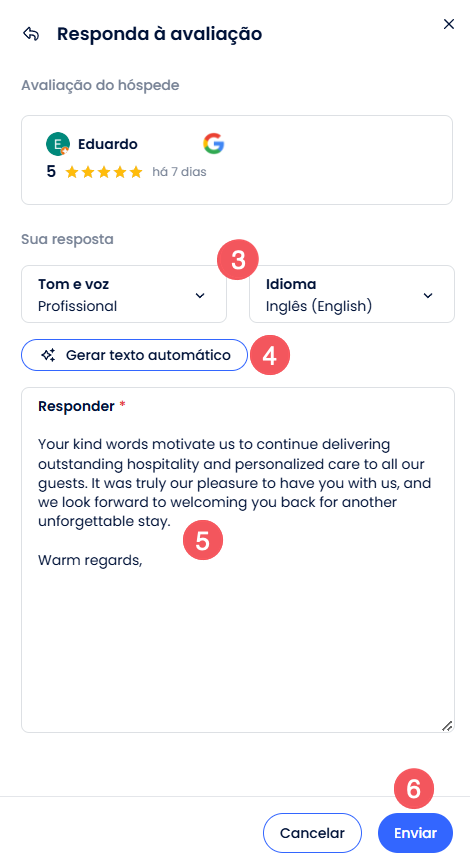This screenshot has width=470, height=861.
Task: Click the back arrow icon beside the title
Action: (31, 34)
